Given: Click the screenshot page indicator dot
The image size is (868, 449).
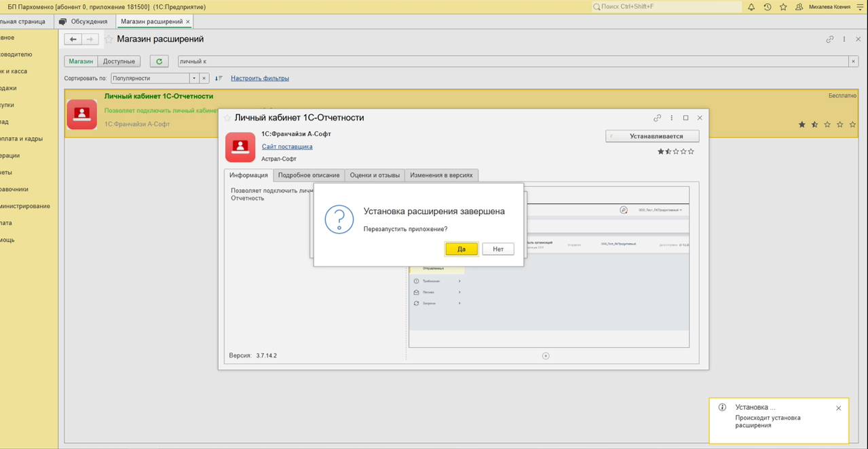Looking at the screenshot, I should coord(546,356).
